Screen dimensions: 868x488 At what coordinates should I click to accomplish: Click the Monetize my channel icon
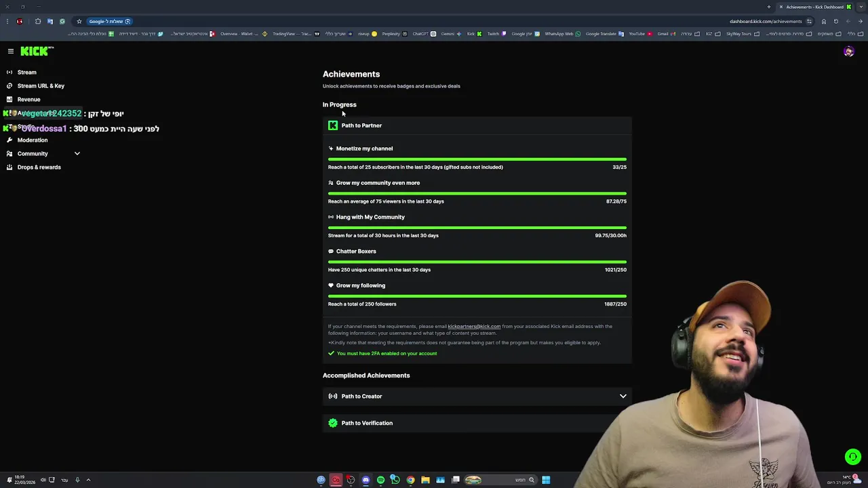pyautogui.click(x=331, y=148)
